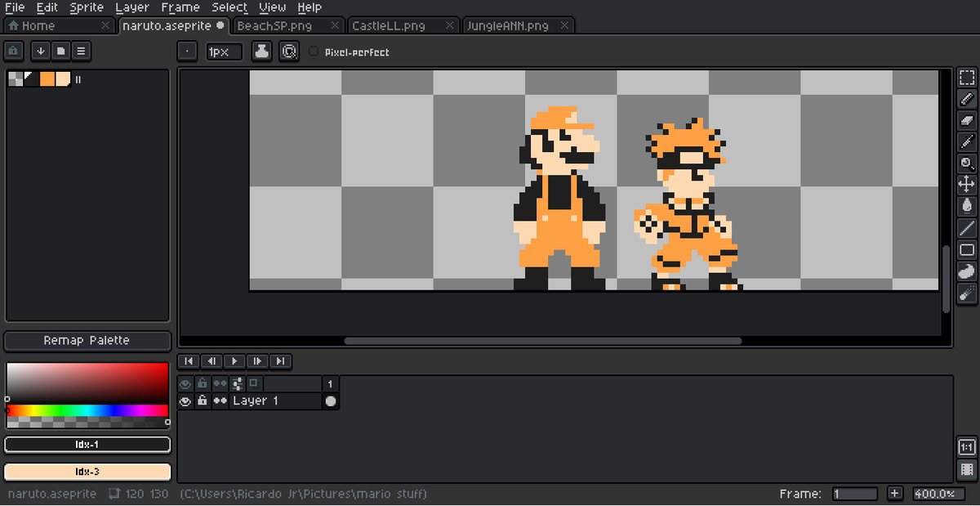Click the timeline settings sliders icon

tap(238, 383)
